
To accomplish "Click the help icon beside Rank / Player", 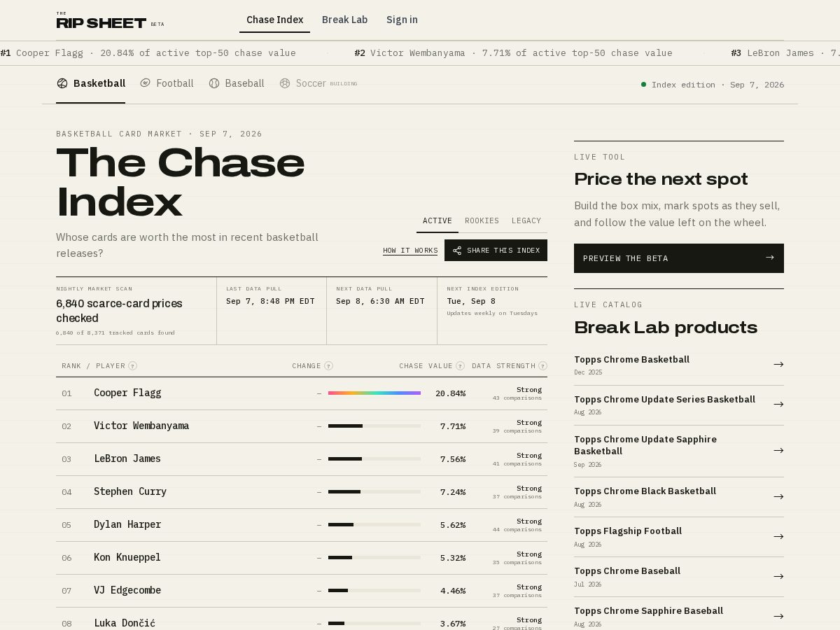I will [132, 366].
